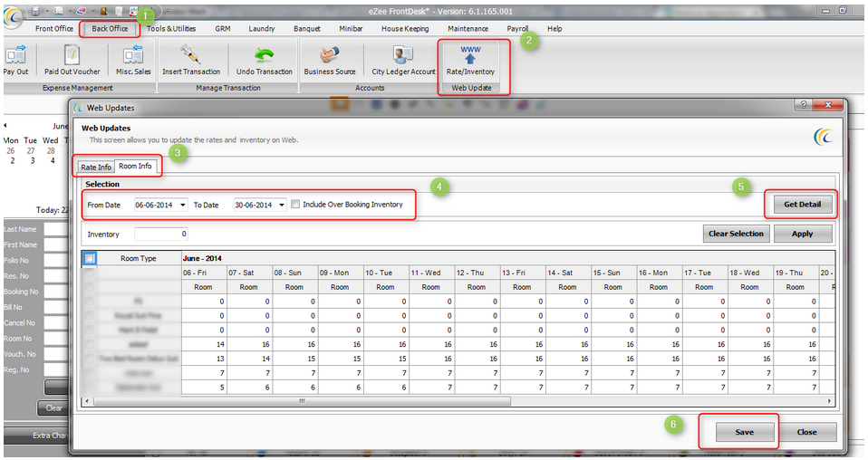Open the GRM menu
The image size is (868, 460).
223,29
